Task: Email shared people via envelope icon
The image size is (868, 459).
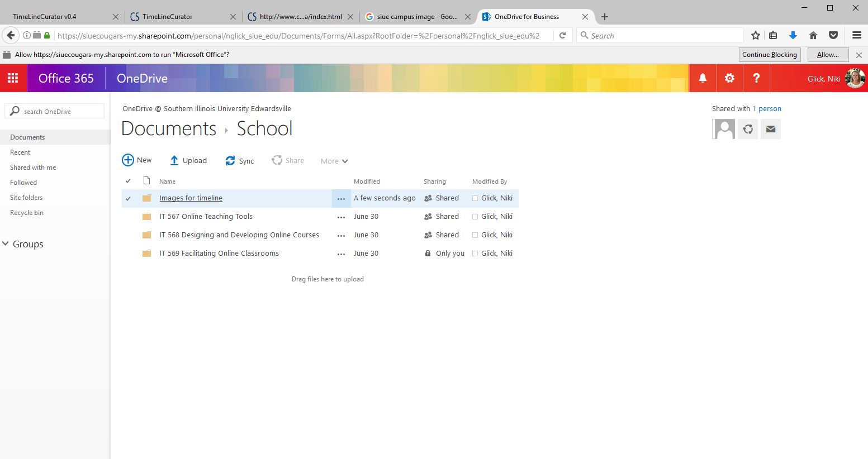Action: pyautogui.click(x=771, y=129)
